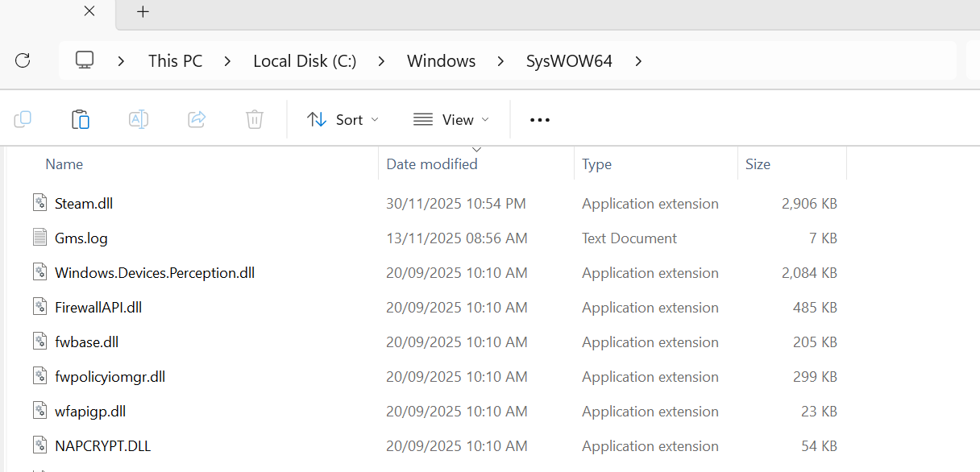Click the Refresh icon

23,60
